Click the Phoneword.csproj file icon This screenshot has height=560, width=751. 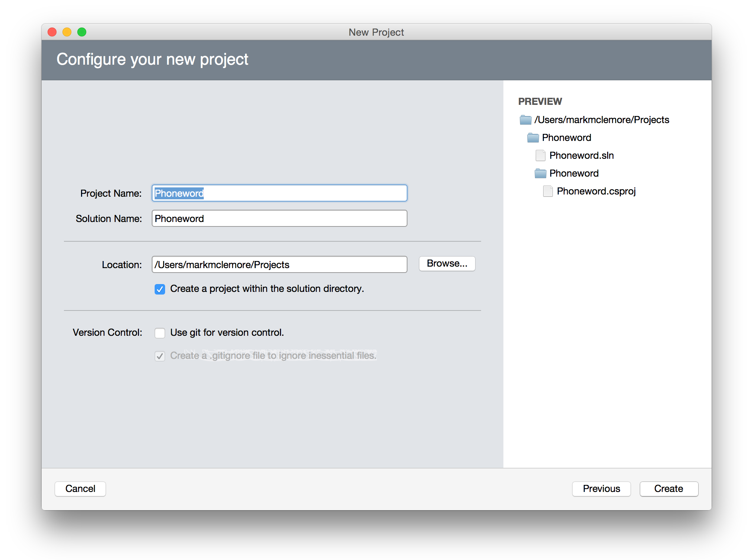[x=548, y=191]
